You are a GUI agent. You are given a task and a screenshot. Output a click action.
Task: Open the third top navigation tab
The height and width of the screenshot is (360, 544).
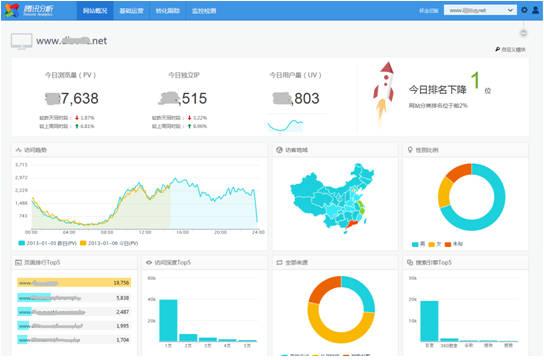pos(168,11)
